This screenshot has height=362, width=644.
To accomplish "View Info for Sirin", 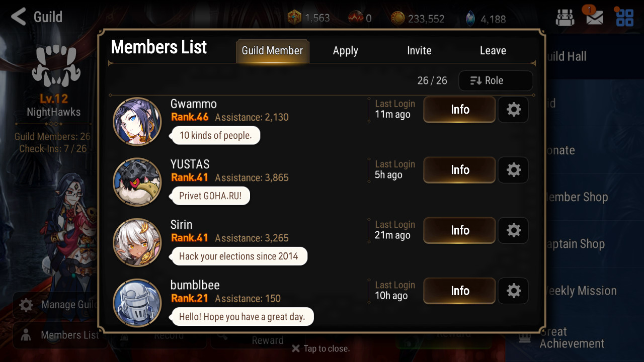I will click(459, 230).
